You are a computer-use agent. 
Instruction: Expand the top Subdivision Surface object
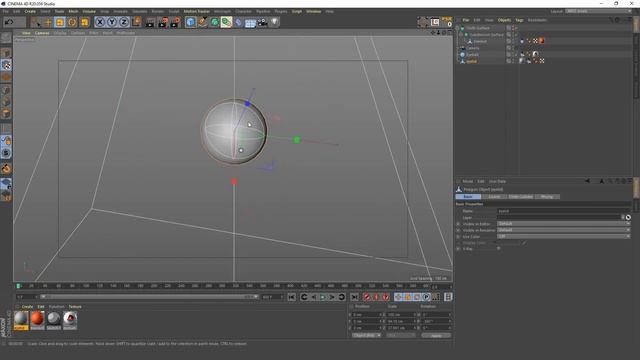458,28
